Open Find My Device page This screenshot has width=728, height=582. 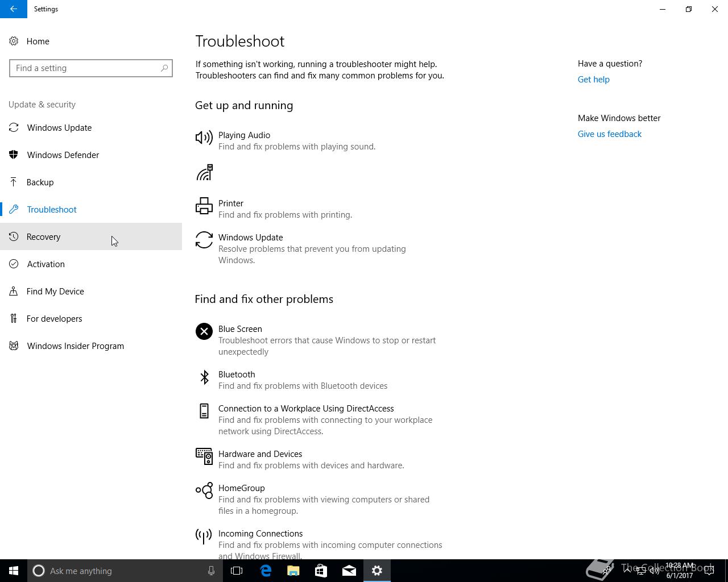coord(91,291)
